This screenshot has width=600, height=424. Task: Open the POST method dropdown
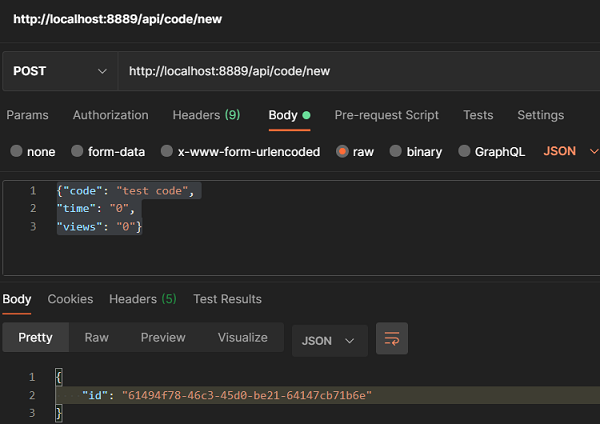click(x=60, y=71)
